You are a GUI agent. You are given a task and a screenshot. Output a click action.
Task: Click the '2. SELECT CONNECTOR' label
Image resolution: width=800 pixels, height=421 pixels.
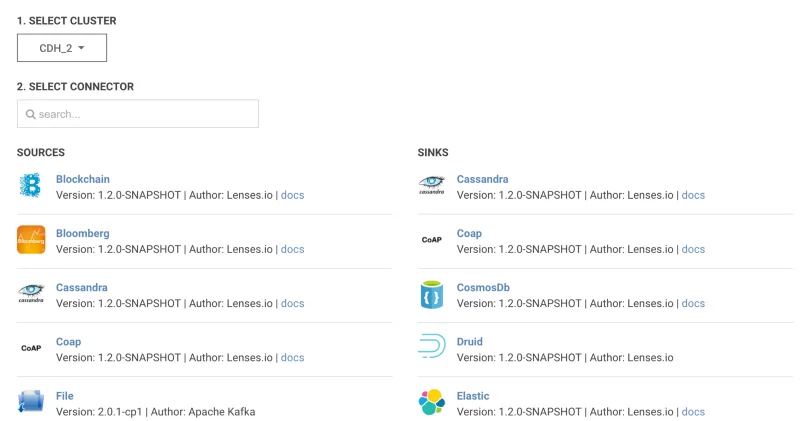76,87
